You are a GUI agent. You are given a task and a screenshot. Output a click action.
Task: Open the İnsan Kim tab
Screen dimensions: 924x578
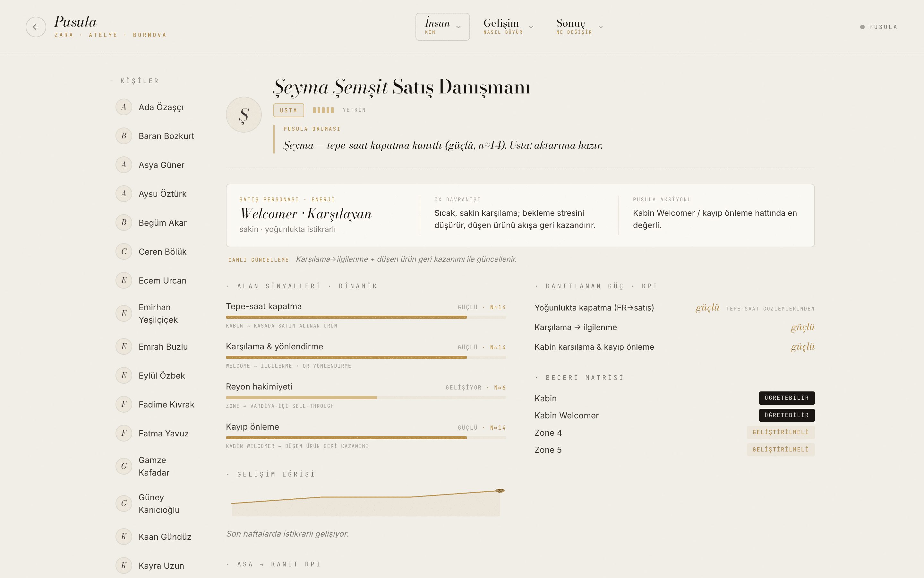point(442,27)
